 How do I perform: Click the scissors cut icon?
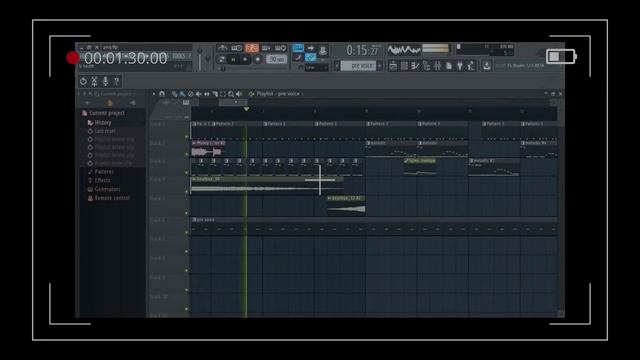[x=94, y=81]
